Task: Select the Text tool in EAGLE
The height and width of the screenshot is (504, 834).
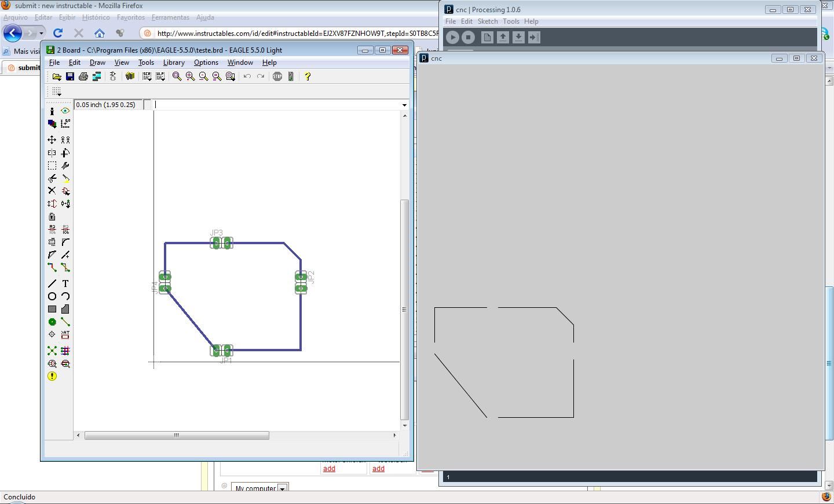Action: pyautogui.click(x=65, y=284)
